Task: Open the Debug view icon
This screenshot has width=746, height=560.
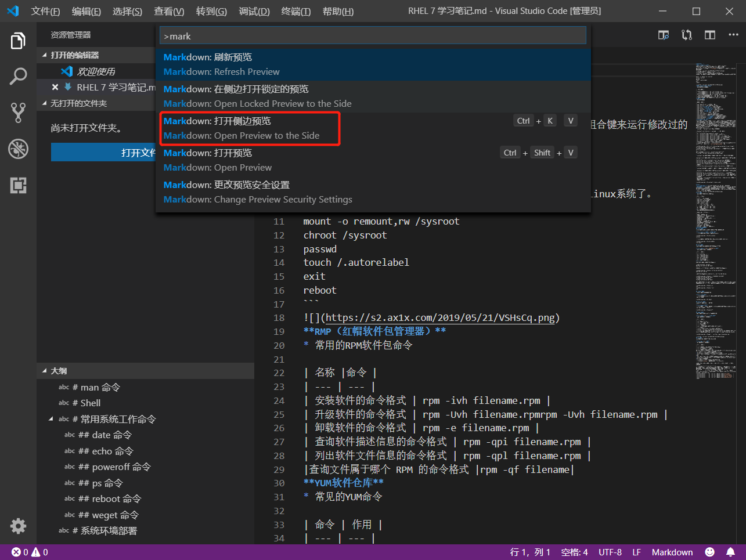Action: 18,149
